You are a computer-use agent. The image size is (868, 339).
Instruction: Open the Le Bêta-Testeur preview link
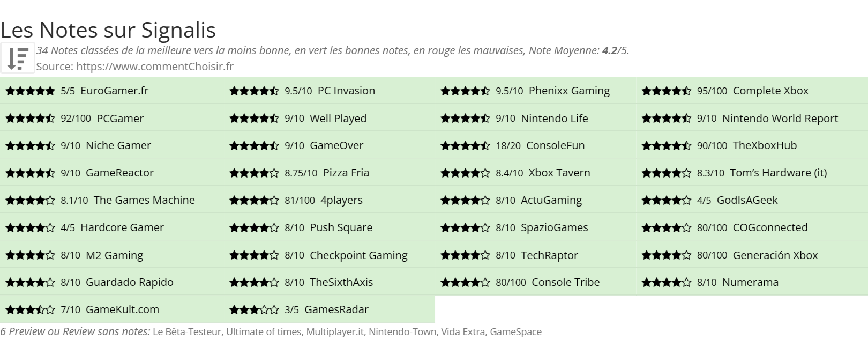coord(187,332)
